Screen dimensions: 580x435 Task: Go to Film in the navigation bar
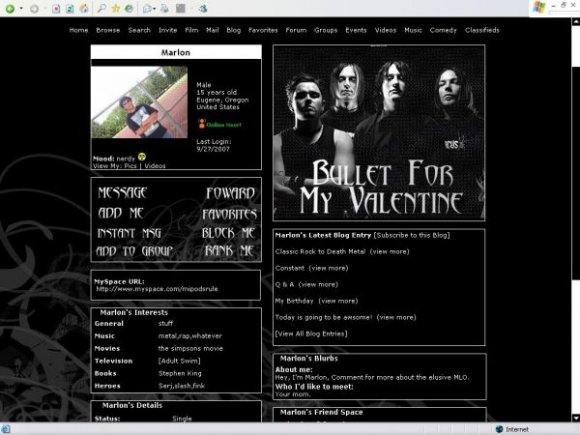192,30
